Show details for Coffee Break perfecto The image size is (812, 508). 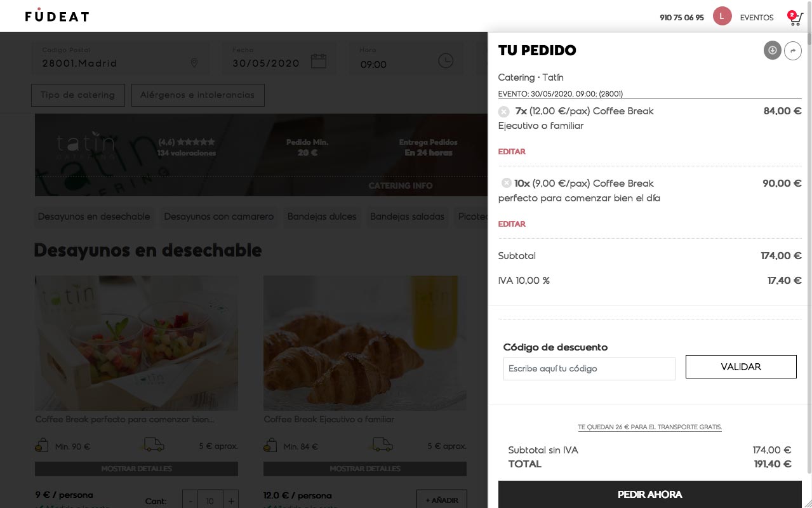point(136,469)
